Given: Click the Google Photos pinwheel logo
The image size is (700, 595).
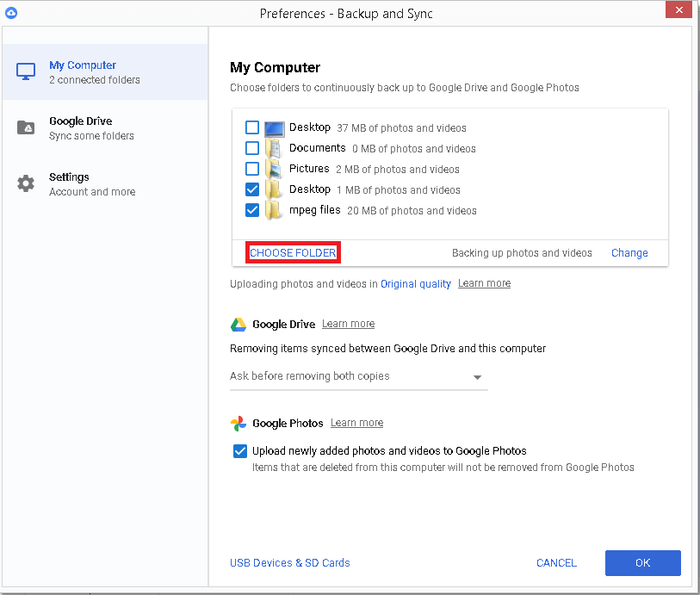Looking at the screenshot, I should tap(237, 423).
